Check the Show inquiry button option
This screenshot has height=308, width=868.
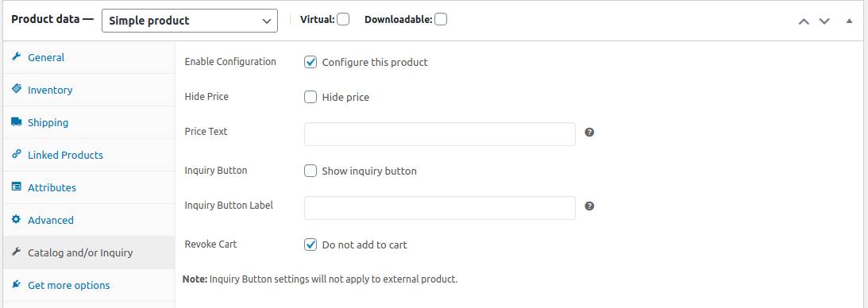311,171
